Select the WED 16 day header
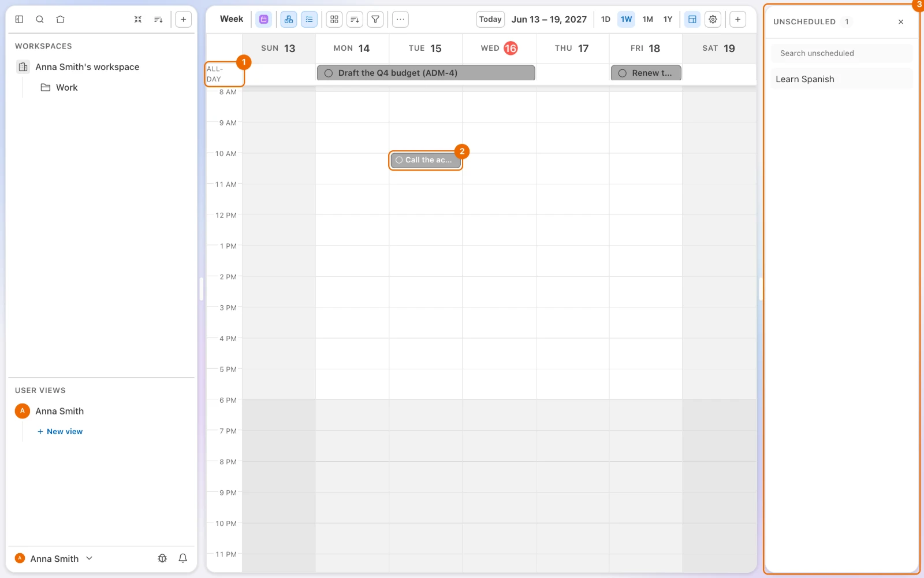The width and height of the screenshot is (924, 578). [x=499, y=49]
